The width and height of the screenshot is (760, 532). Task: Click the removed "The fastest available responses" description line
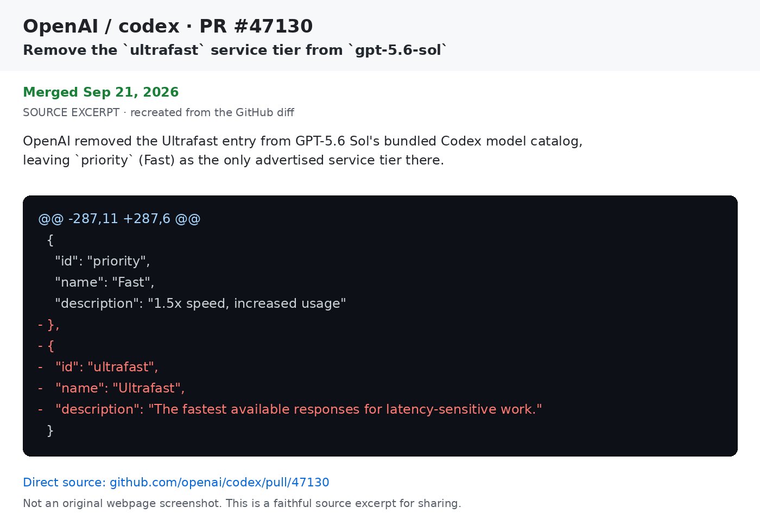tap(290, 409)
